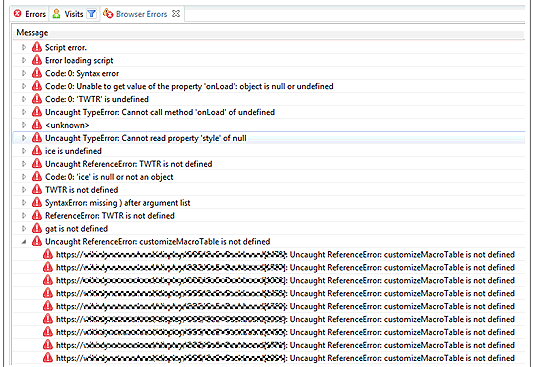This screenshot has width=533, height=367.
Task: Expand 'ReferenceError: TWTR is not defined' row
Action: tap(24, 215)
